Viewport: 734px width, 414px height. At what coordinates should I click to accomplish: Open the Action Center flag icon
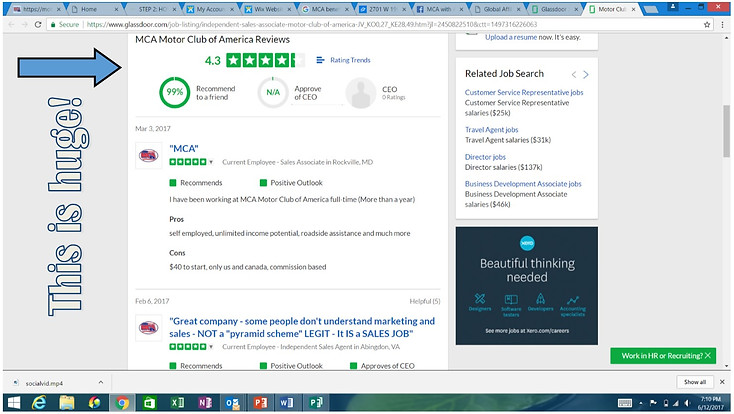pyautogui.click(x=653, y=403)
